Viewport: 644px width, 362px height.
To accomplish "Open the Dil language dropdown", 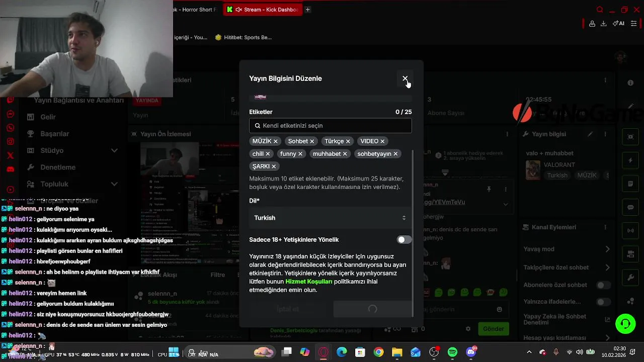I will coord(331,218).
